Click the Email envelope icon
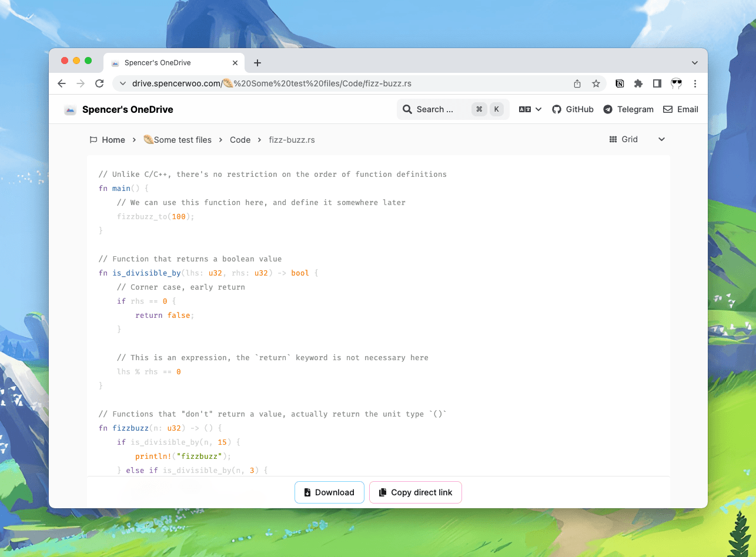 coord(667,109)
